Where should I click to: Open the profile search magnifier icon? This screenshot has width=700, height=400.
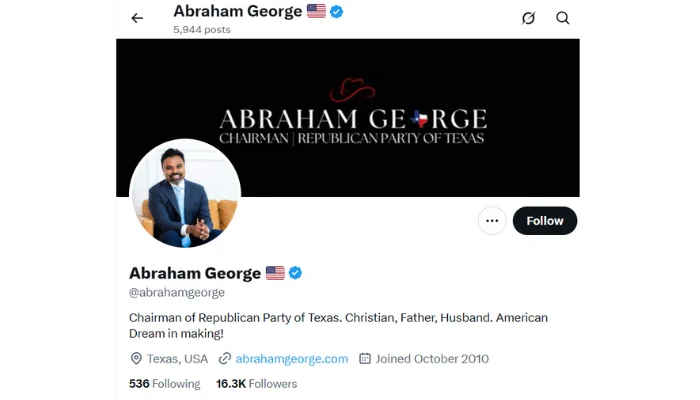(562, 18)
